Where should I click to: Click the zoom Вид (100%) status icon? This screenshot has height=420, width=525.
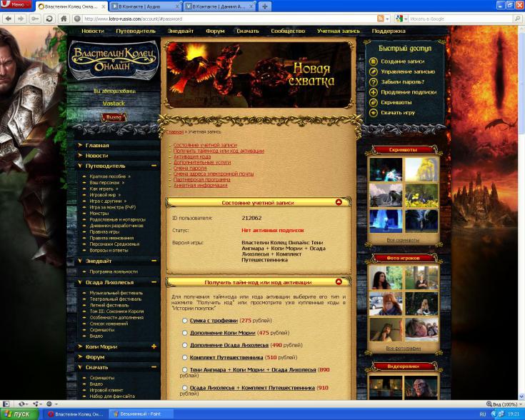[x=504, y=404]
